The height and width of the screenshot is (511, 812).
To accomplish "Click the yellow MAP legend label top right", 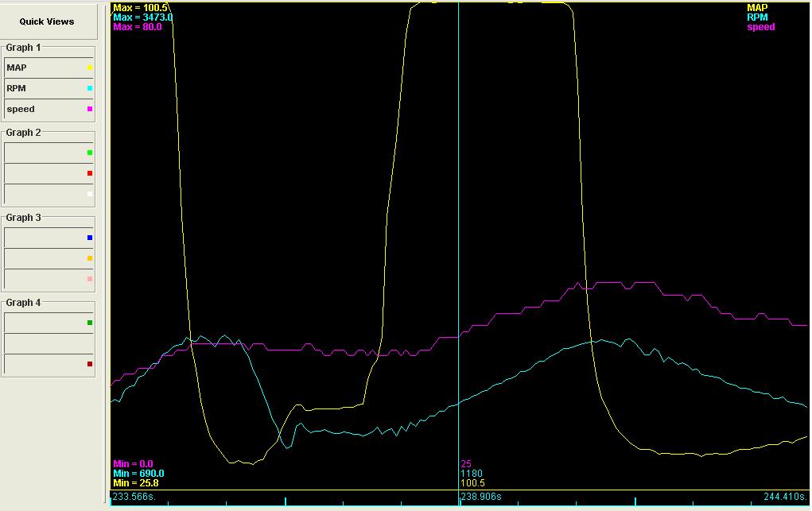I will [757, 8].
